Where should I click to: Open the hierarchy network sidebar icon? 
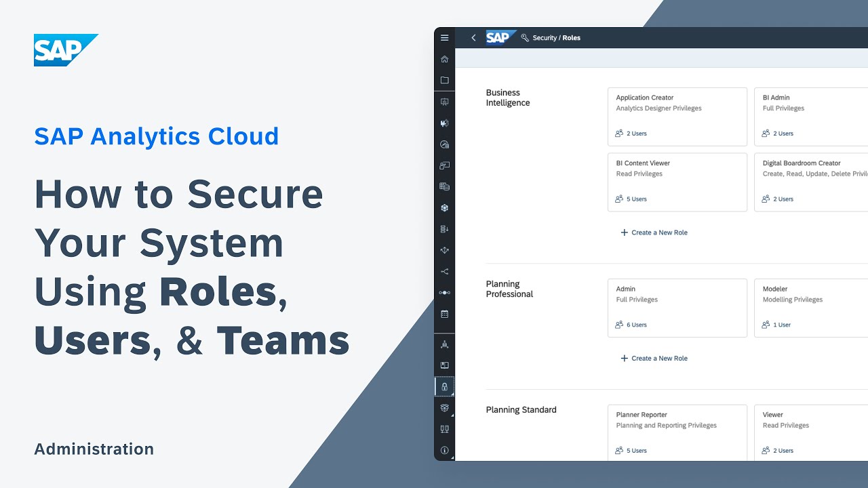pos(444,344)
